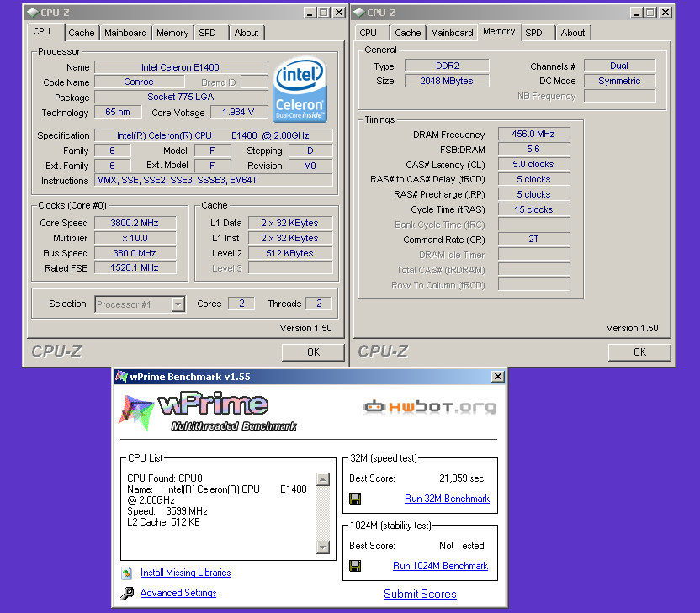
Task: Click the save icon under 32M speed test
Action: pos(355,499)
